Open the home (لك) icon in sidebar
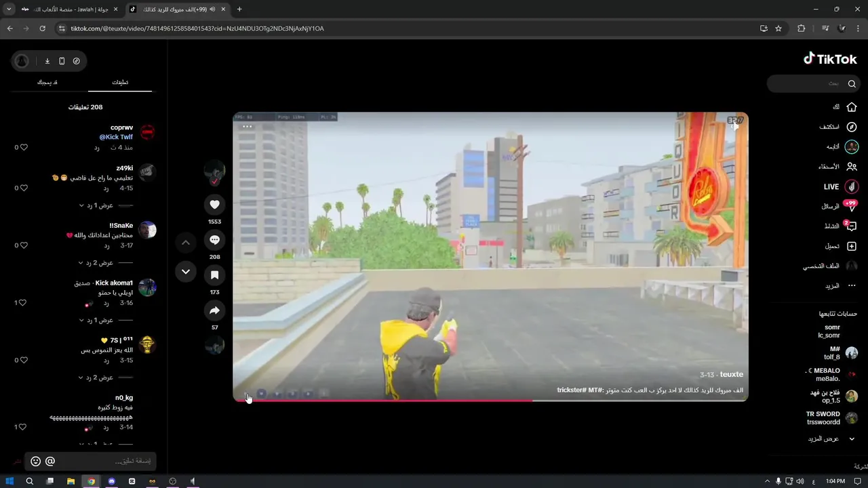 pos(852,107)
